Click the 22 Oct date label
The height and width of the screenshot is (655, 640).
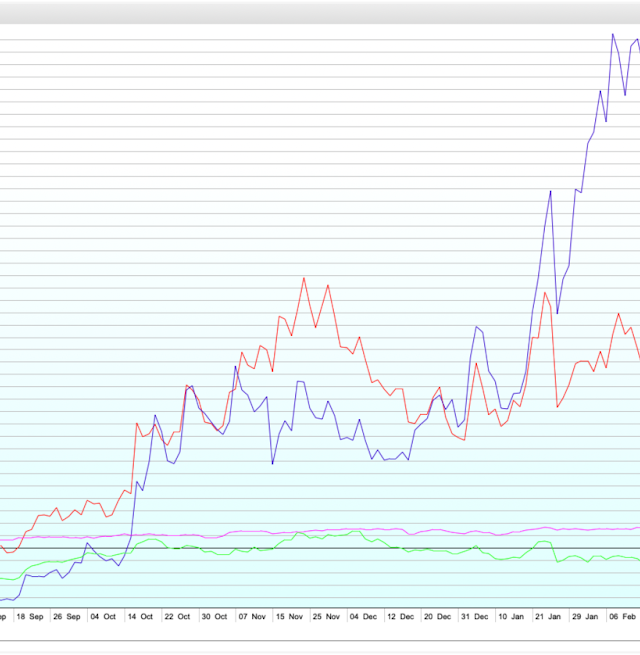click(x=176, y=617)
